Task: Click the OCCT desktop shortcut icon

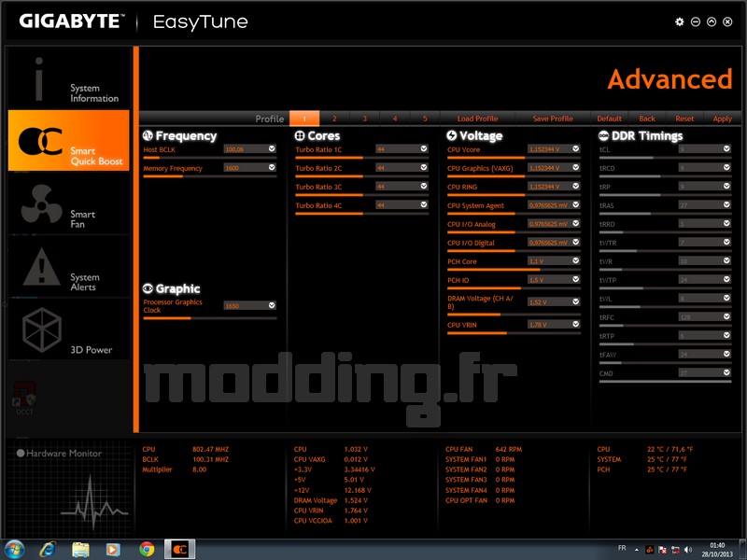Action: [24, 399]
